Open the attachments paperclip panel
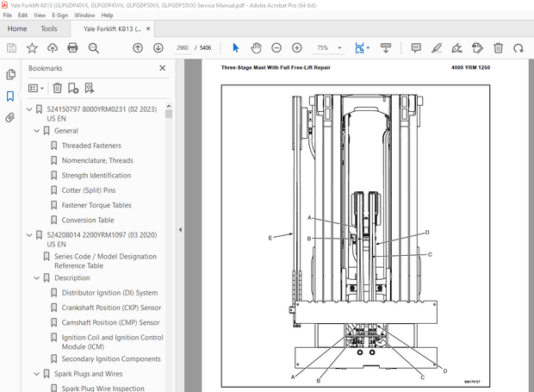The height and width of the screenshot is (392, 534). 10,118
